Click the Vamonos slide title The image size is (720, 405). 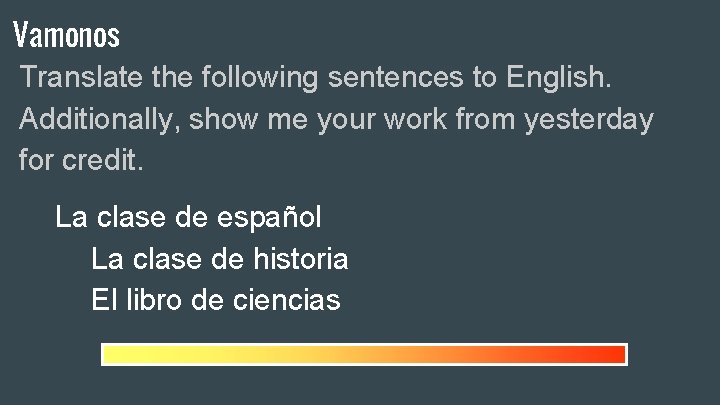pos(67,37)
